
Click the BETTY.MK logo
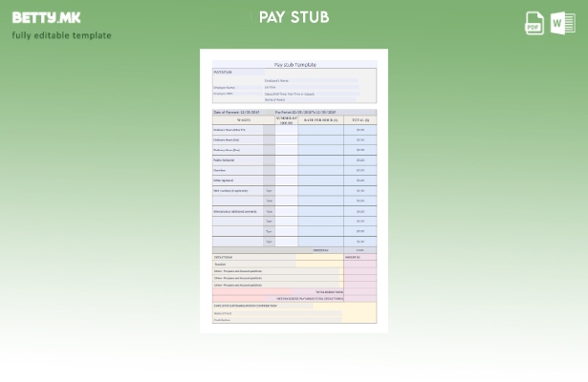click(46, 17)
